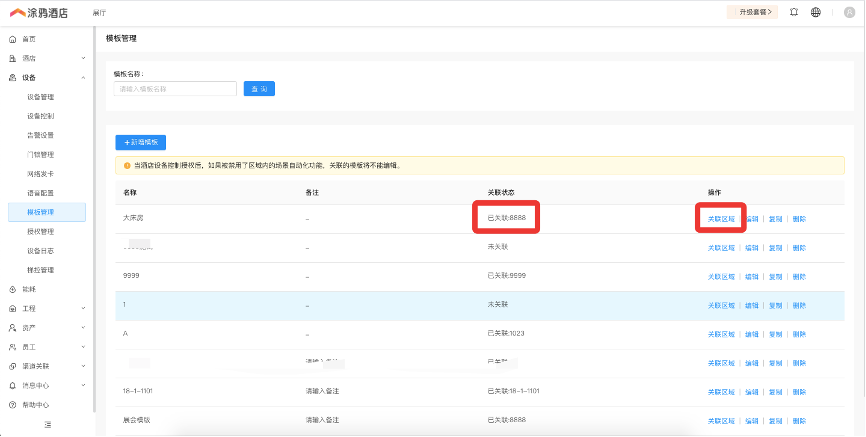
Task: Click 已关联:8888 status in 大床房 row
Action: tap(506, 218)
